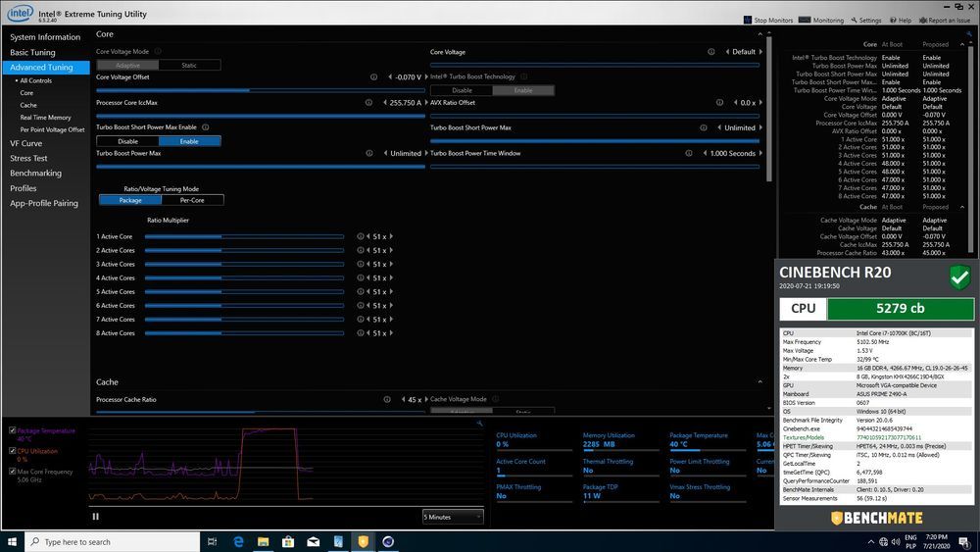The image size is (980, 552).
Task: Show info for Turbo Boost Power Max
Action: [x=369, y=153]
